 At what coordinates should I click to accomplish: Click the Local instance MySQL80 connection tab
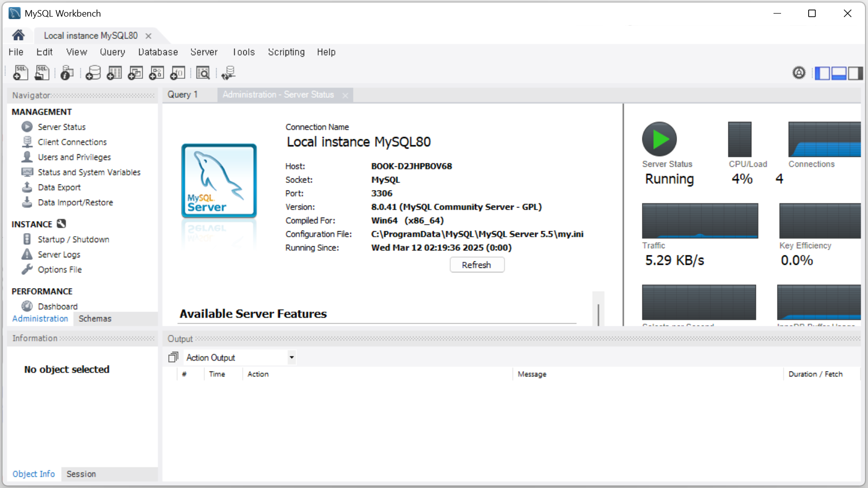point(90,36)
